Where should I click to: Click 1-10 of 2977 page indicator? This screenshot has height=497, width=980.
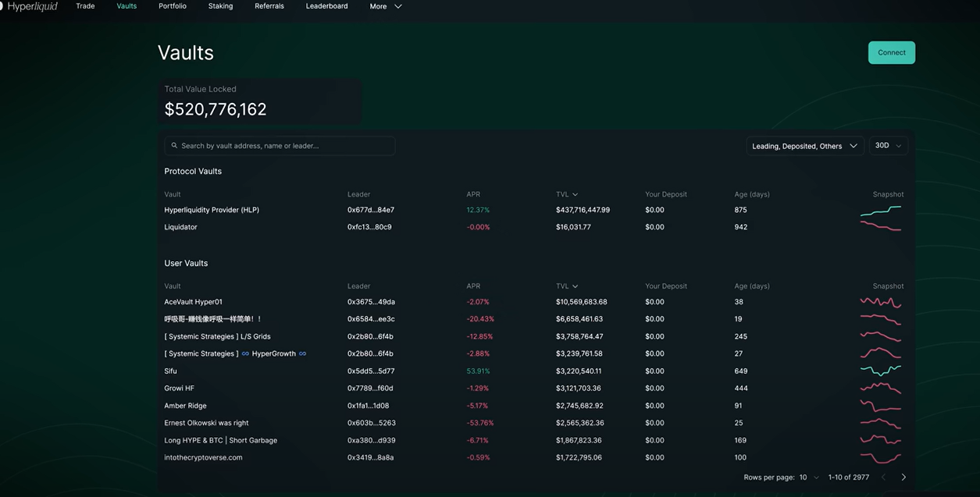point(849,477)
